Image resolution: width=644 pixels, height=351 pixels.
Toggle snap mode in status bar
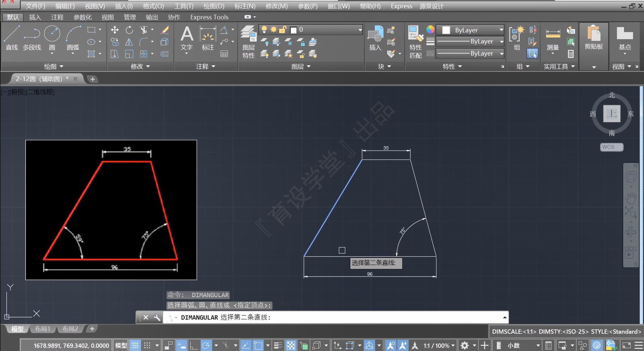(x=147, y=345)
